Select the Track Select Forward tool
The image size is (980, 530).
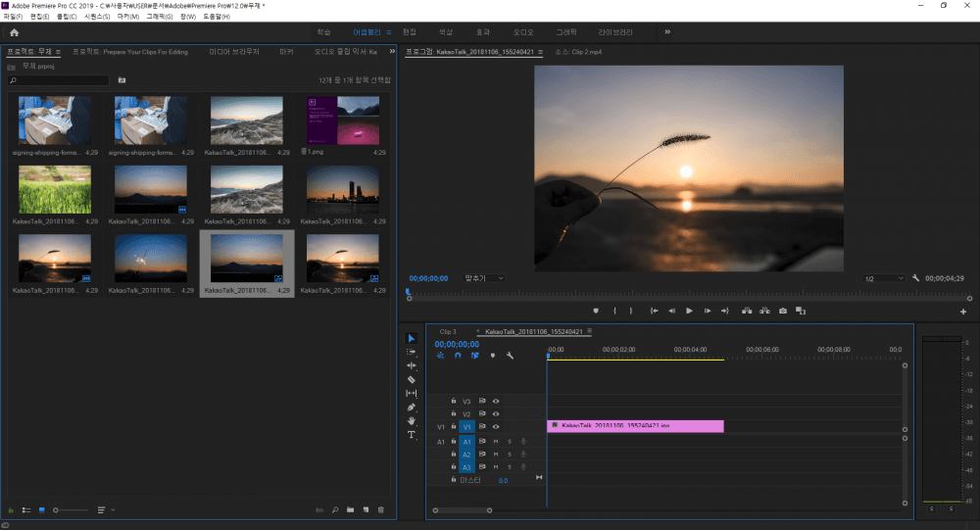tap(412, 352)
